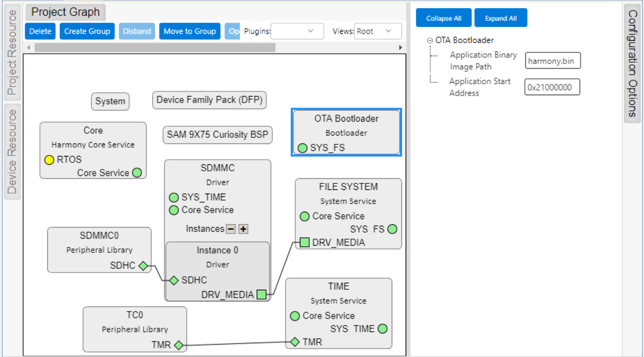Open the Device Resource side tab
Image resolution: width=644 pixels, height=357 pixels.
(12, 151)
